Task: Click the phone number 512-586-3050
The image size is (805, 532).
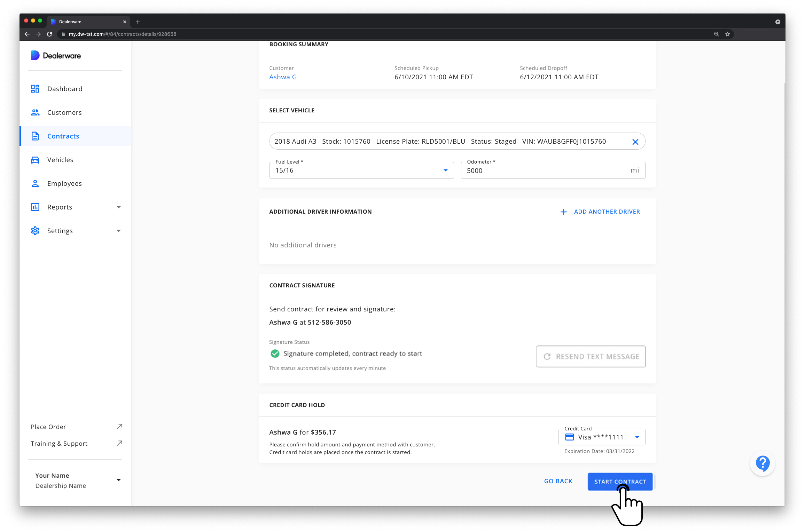Action: pyautogui.click(x=329, y=323)
